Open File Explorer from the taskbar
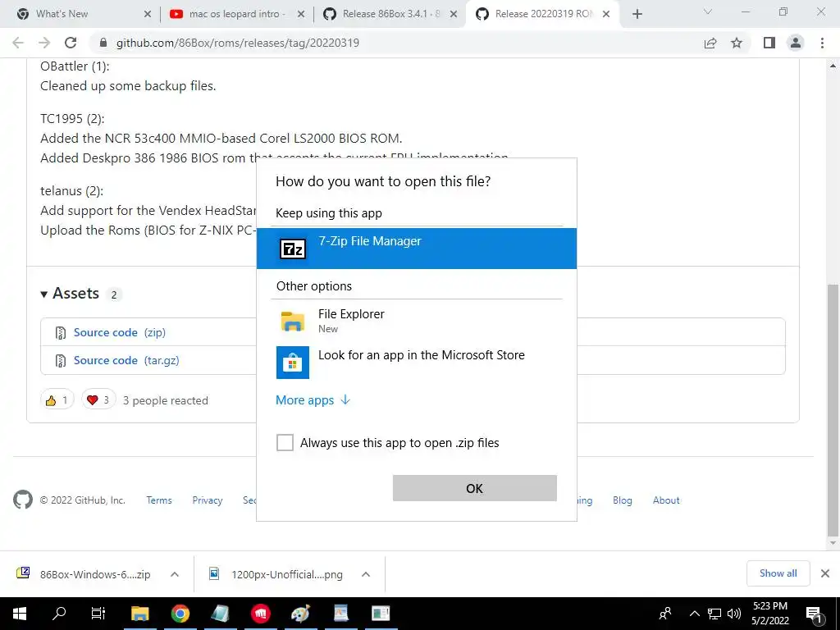Screen dimensions: 840x630 coord(139,614)
